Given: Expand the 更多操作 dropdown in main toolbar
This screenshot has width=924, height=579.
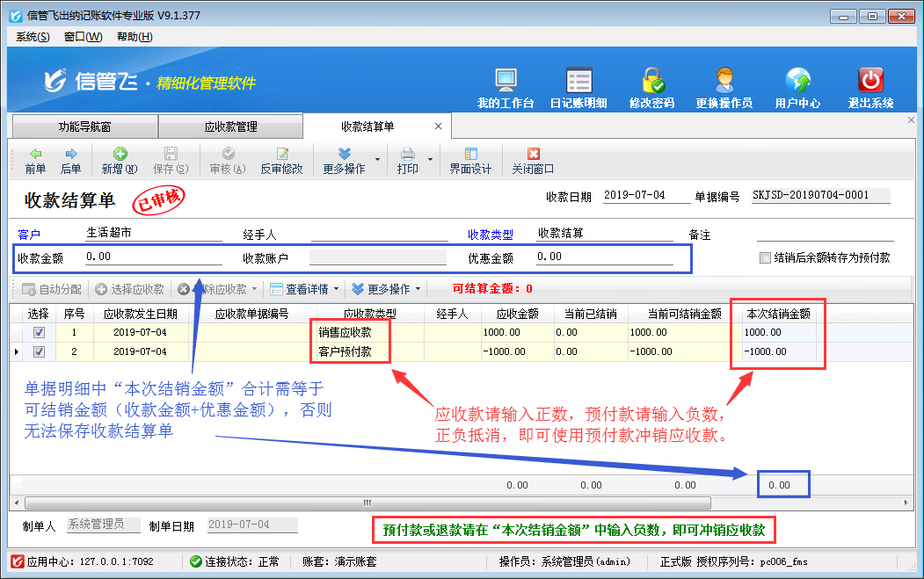Looking at the screenshot, I should pyautogui.click(x=378, y=160).
